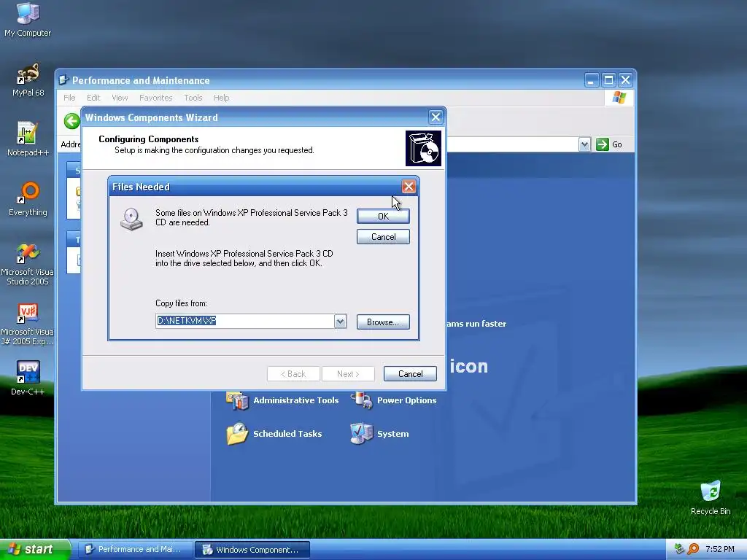Click the Configuring Components heading

click(149, 139)
